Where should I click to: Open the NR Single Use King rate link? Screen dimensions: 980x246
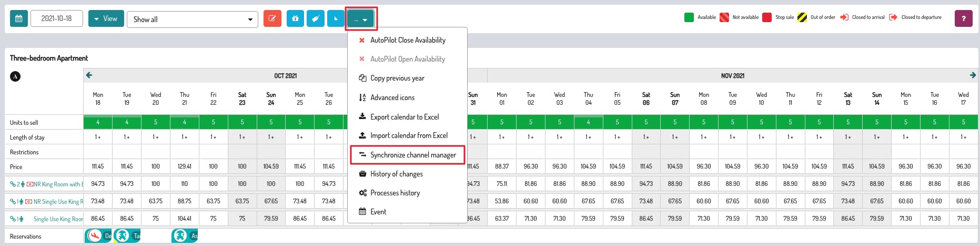pos(58,202)
